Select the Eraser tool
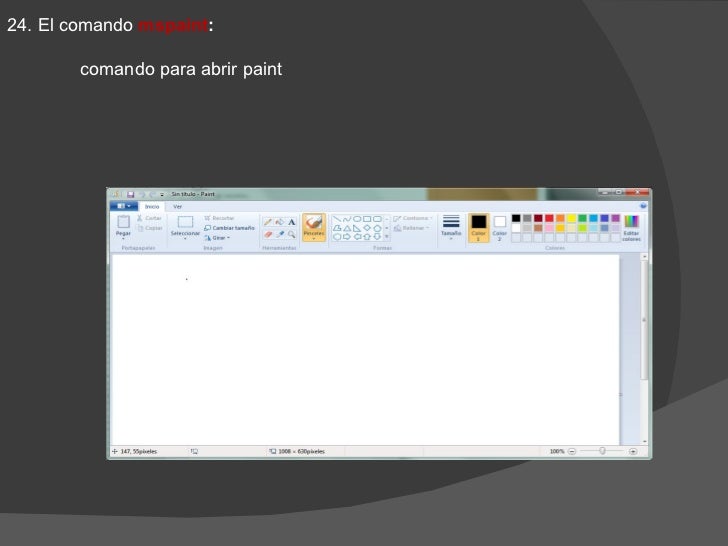 pyautogui.click(x=268, y=234)
